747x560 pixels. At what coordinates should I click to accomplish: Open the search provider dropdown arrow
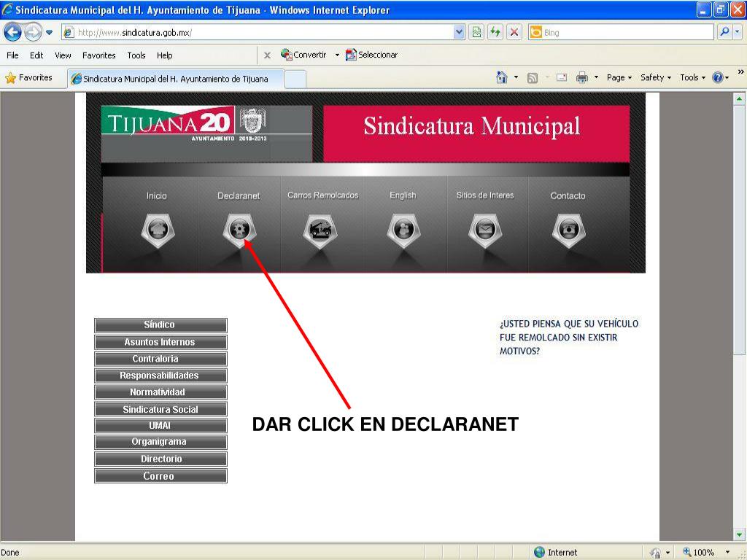pos(738,32)
